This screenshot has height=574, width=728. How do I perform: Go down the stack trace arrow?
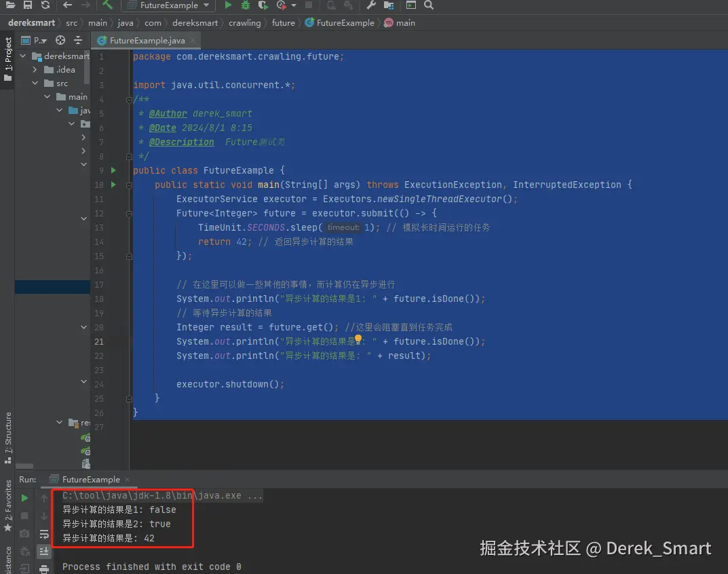coord(44,516)
